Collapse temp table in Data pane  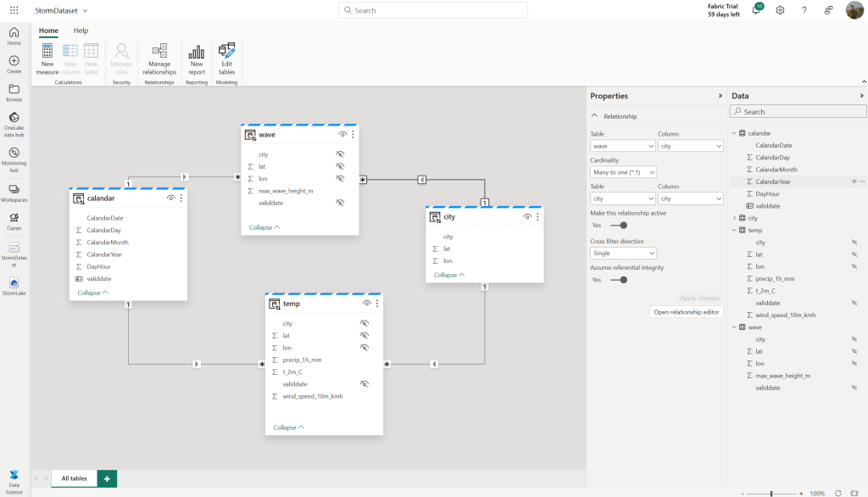[x=735, y=230]
